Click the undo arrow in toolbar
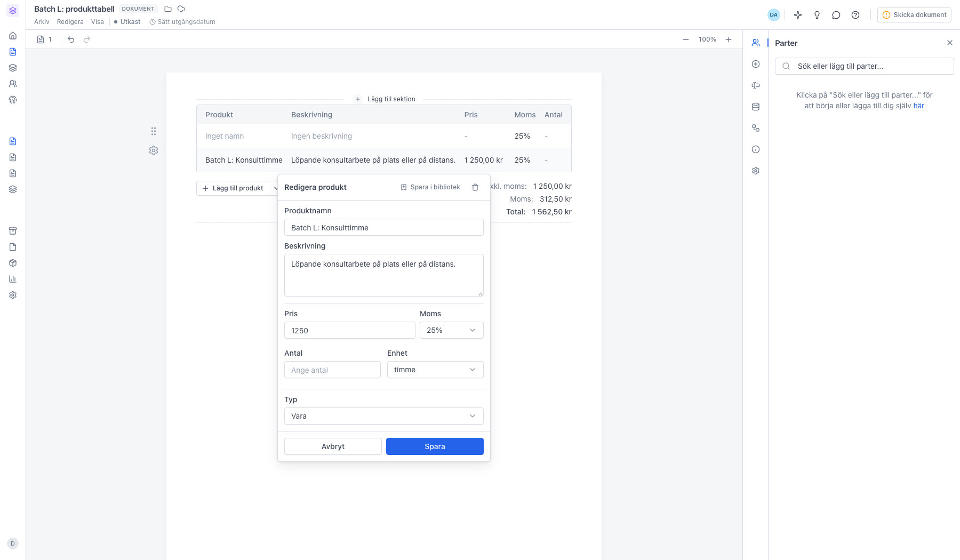Viewport: 960px width, 560px height. point(71,39)
